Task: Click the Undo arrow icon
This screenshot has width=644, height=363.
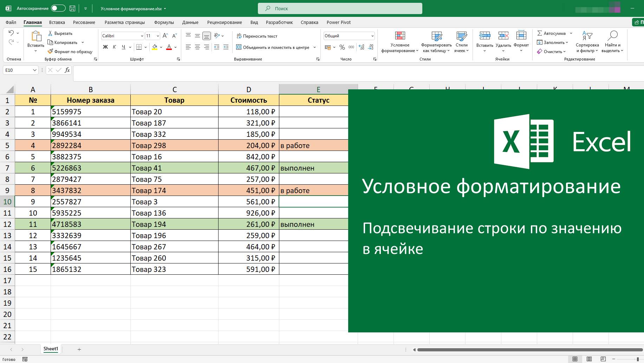Action: click(x=11, y=33)
